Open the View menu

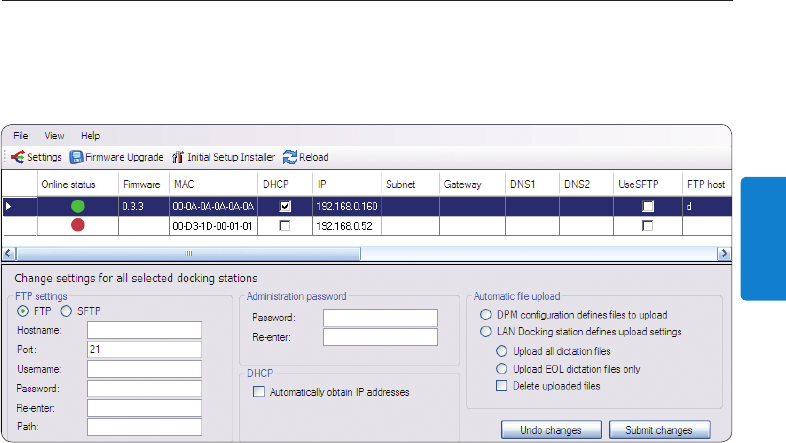coord(54,135)
